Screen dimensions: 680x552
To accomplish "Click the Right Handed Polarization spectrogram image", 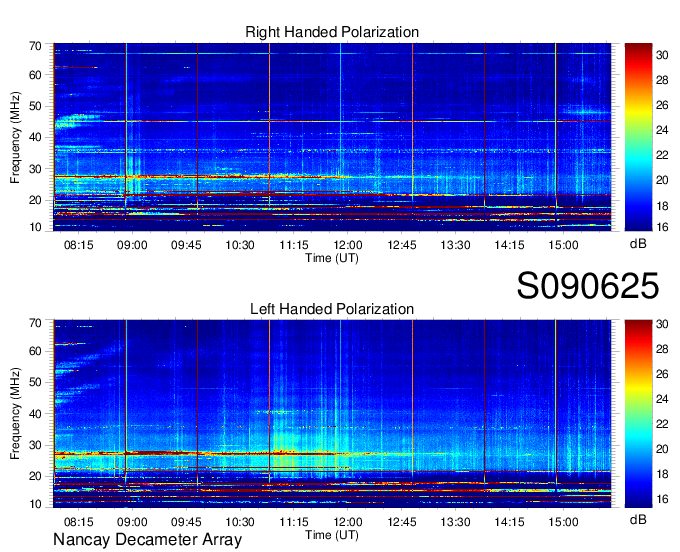I will coord(332,137).
